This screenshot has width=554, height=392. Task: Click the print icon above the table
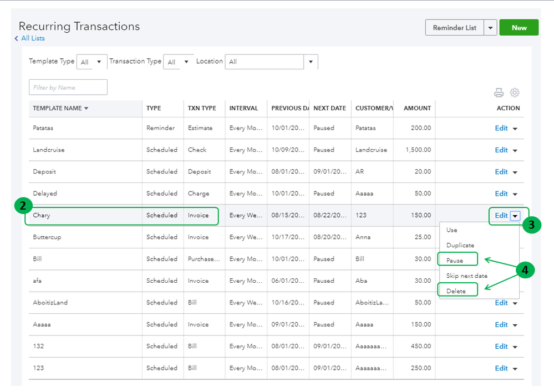click(499, 93)
